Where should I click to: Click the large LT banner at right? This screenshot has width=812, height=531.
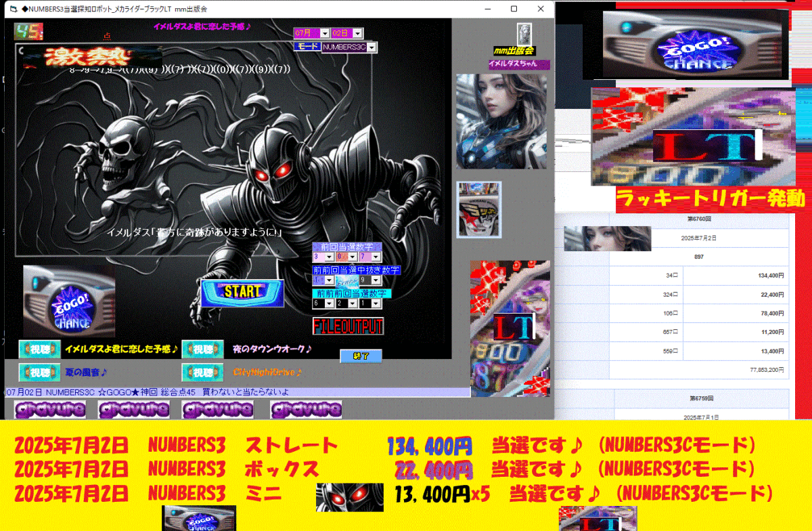[692, 137]
